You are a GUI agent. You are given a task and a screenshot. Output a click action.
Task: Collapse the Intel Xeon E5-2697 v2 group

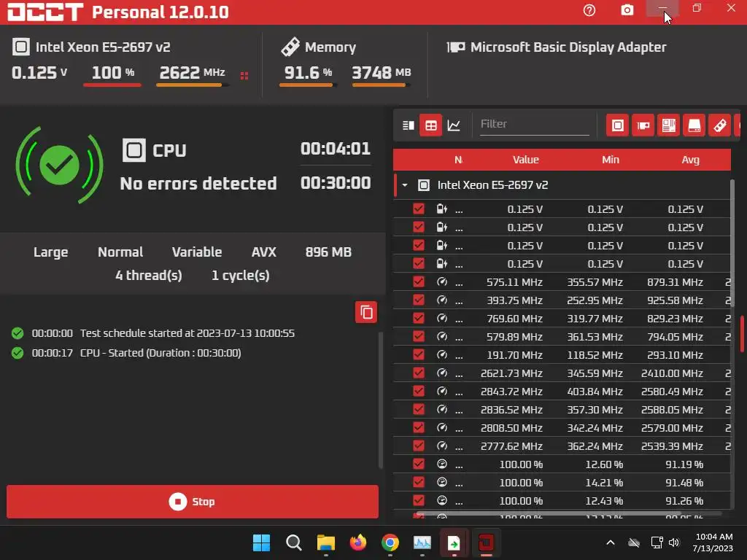click(404, 184)
